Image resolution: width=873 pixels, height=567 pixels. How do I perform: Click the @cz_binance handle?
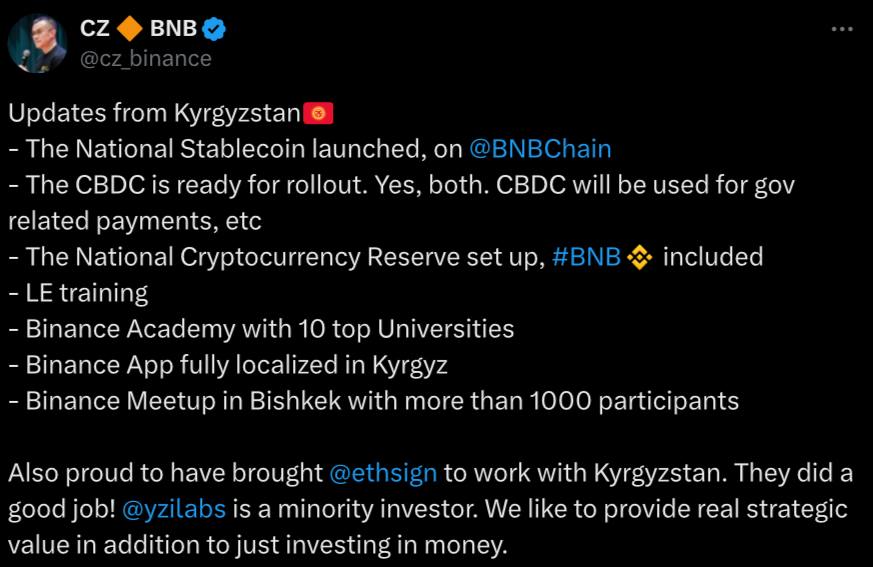[146, 58]
